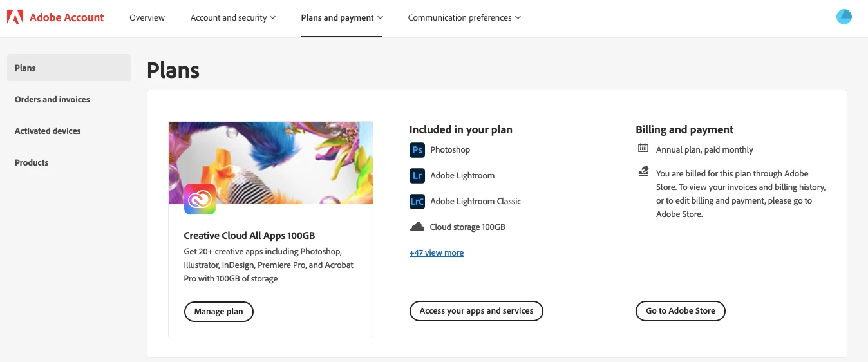The image size is (868, 362).
Task: Click the billing payment hand icon
Action: pyautogui.click(x=643, y=172)
